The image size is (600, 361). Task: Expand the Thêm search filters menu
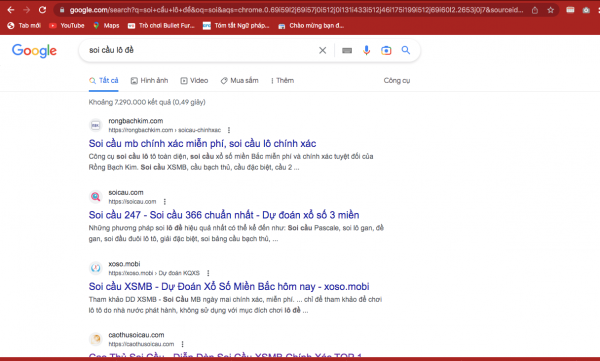pos(282,81)
